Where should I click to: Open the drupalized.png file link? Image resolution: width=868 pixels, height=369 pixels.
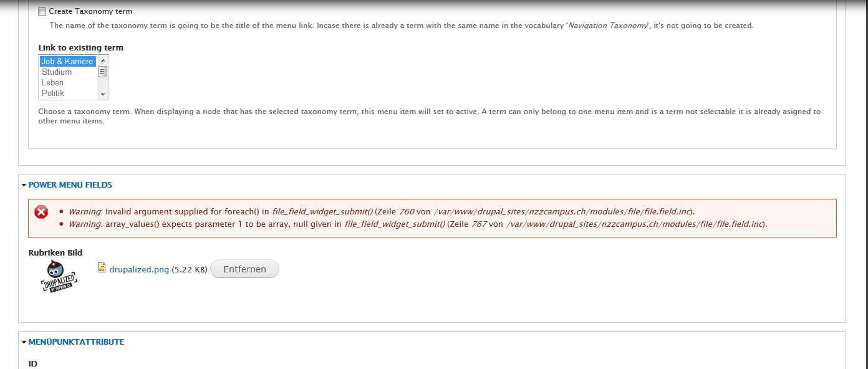[139, 270]
